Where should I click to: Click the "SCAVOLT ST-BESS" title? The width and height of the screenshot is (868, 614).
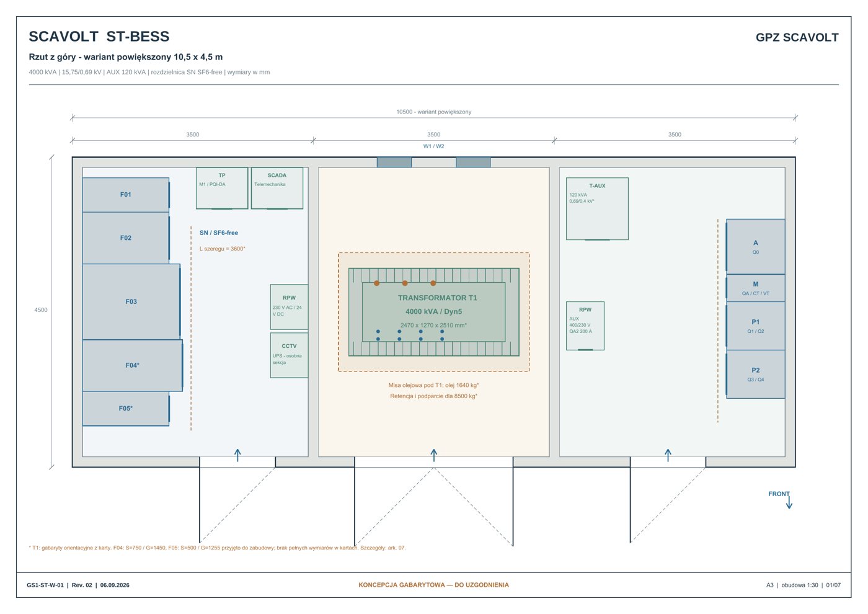99,37
